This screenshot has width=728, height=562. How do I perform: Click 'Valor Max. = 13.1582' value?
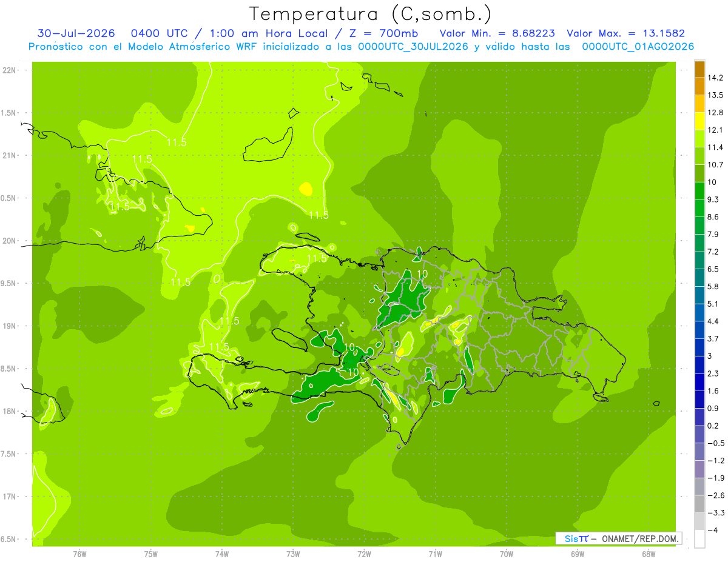click(625, 33)
